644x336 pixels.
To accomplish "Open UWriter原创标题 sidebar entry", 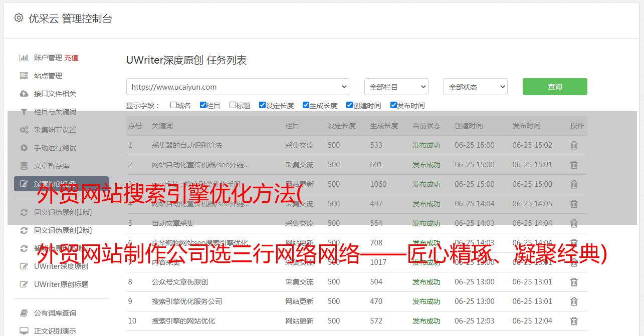I will click(61, 284).
